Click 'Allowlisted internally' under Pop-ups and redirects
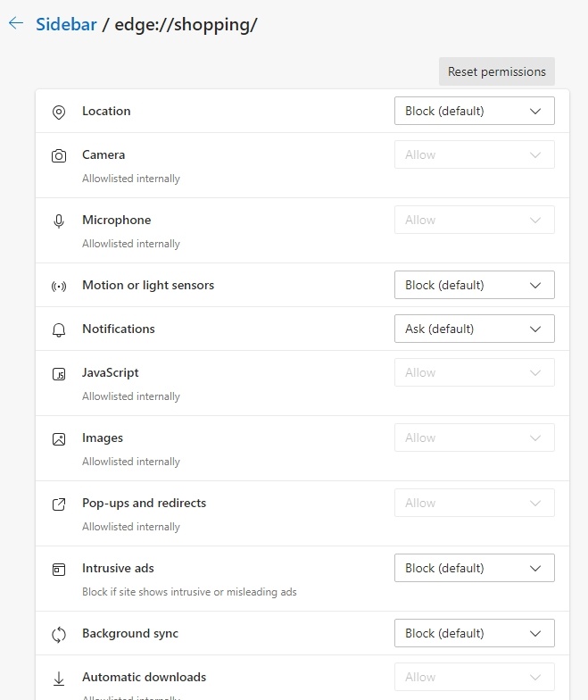The image size is (588, 700). [x=131, y=527]
